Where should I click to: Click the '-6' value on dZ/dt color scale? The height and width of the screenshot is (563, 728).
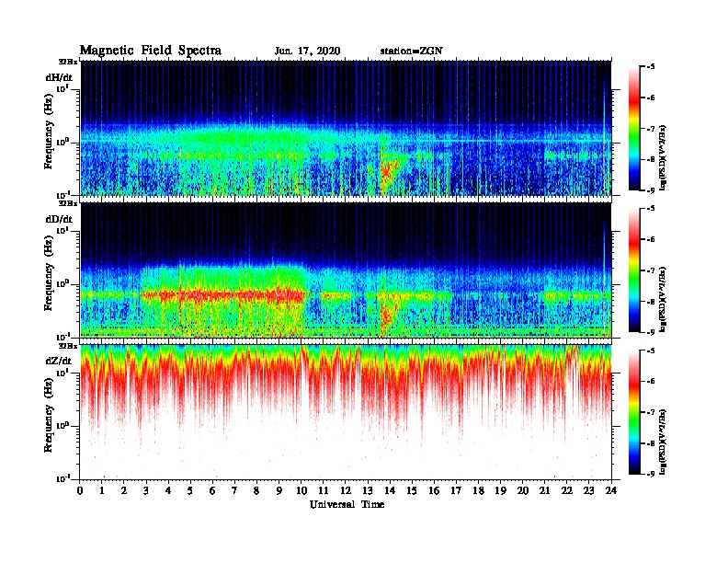[x=650, y=381]
